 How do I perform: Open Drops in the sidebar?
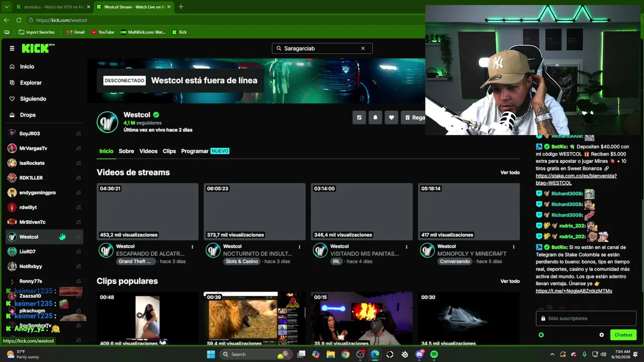(x=22, y=115)
